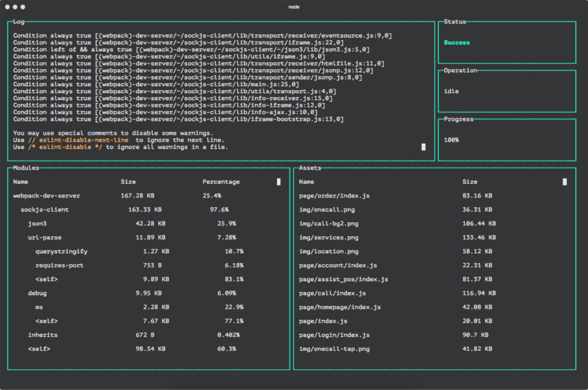The height and width of the screenshot is (390, 588).
Task: Click the eventsource.js:9,0 log line
Action: pos(203,36)
